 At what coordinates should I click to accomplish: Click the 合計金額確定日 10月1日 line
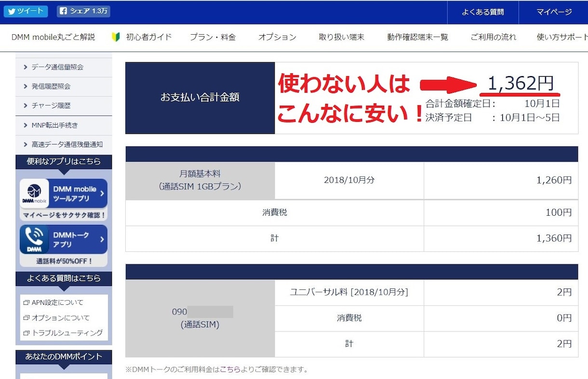click(493, 104)
